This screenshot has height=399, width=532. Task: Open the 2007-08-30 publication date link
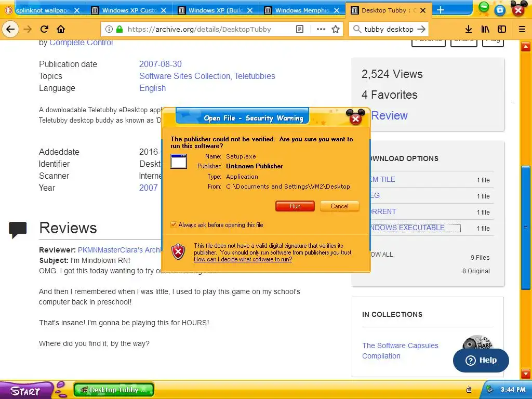pyautogui.click(x=160, y=64)
